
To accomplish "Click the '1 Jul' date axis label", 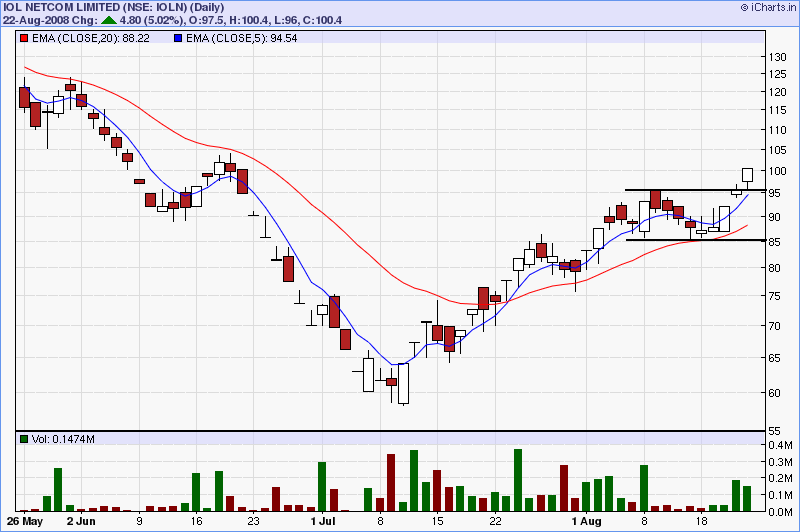I will click(x=323, y=521).
